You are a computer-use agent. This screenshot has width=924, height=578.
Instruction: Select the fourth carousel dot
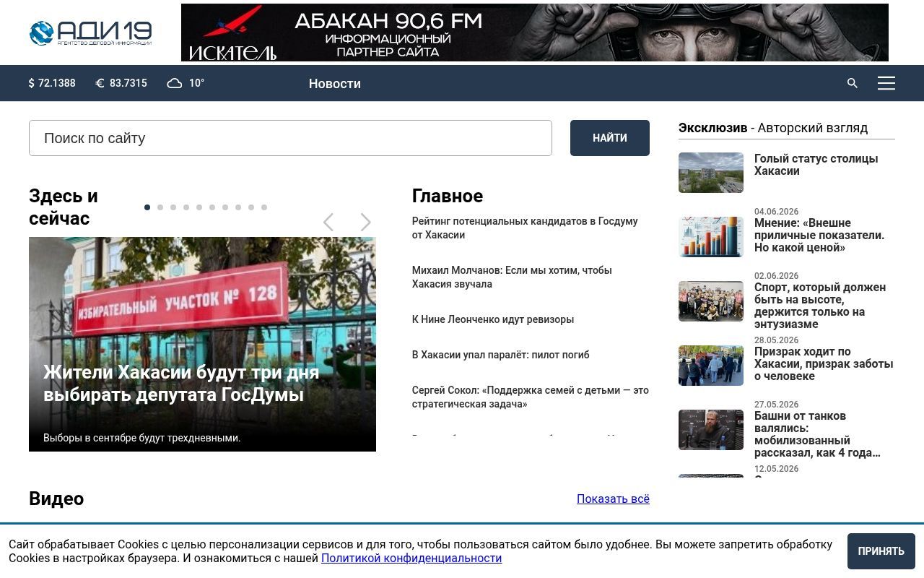pos(186,207)
